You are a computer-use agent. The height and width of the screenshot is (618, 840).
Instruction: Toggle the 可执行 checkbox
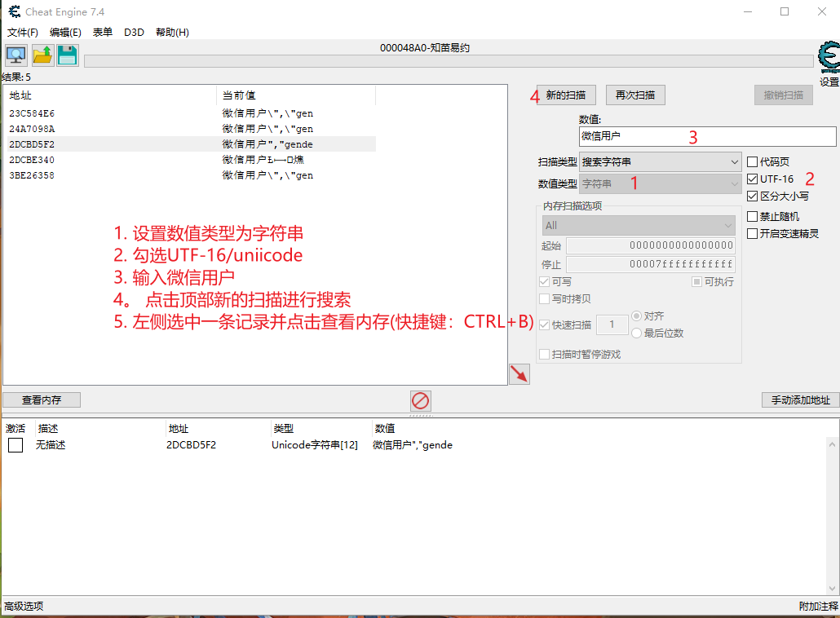coord(696,282)
